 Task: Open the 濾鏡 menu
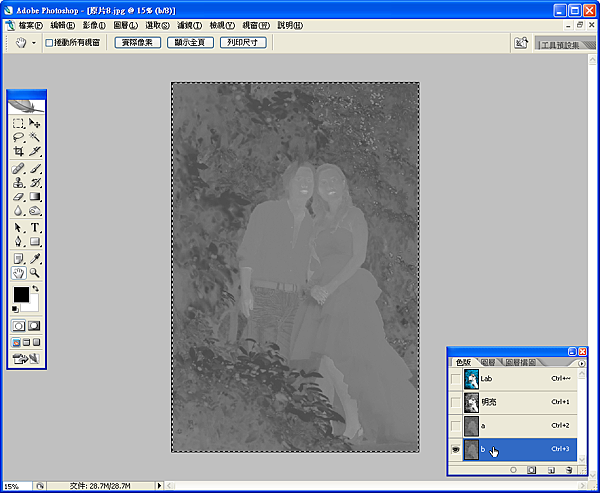pyautogui.click(x=189, y=26)
